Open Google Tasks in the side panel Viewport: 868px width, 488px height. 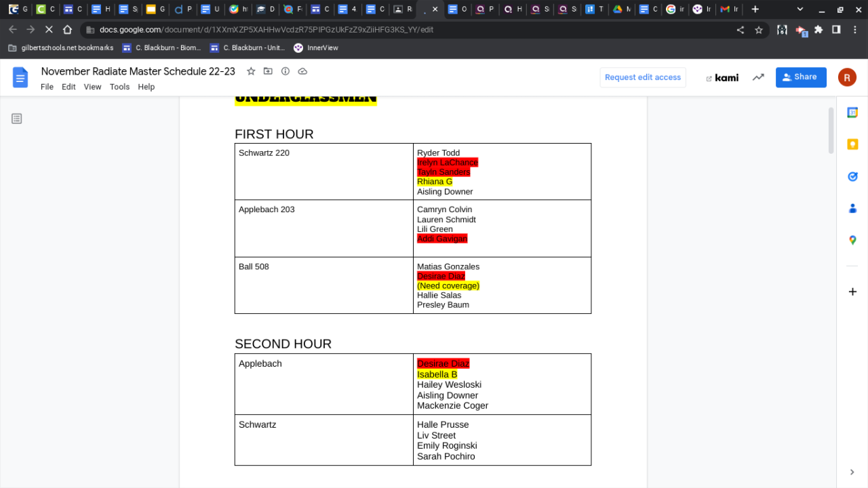click(852, 176)
